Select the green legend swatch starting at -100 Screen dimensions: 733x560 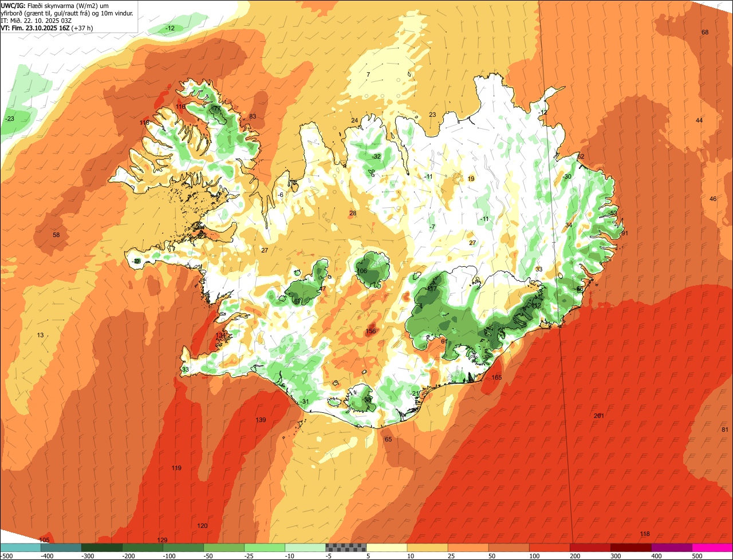(x=183, y=547)
